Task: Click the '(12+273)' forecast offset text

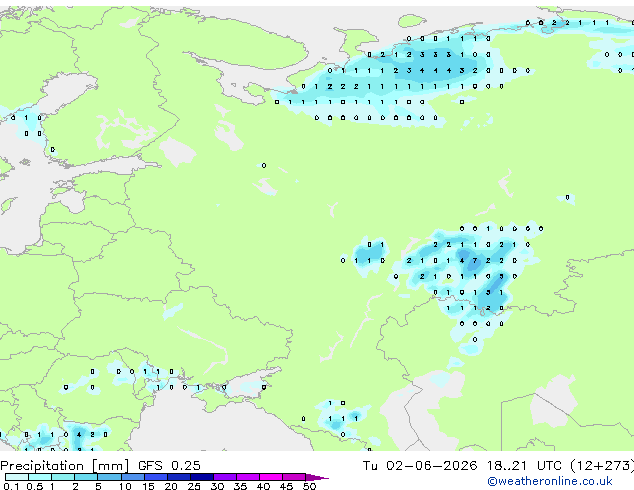Action: tap(602, 466)
